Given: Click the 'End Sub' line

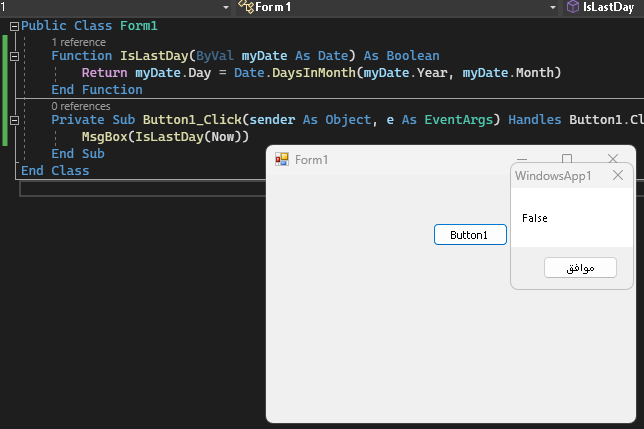Looking at the screenshot, I should coord(78,154).
